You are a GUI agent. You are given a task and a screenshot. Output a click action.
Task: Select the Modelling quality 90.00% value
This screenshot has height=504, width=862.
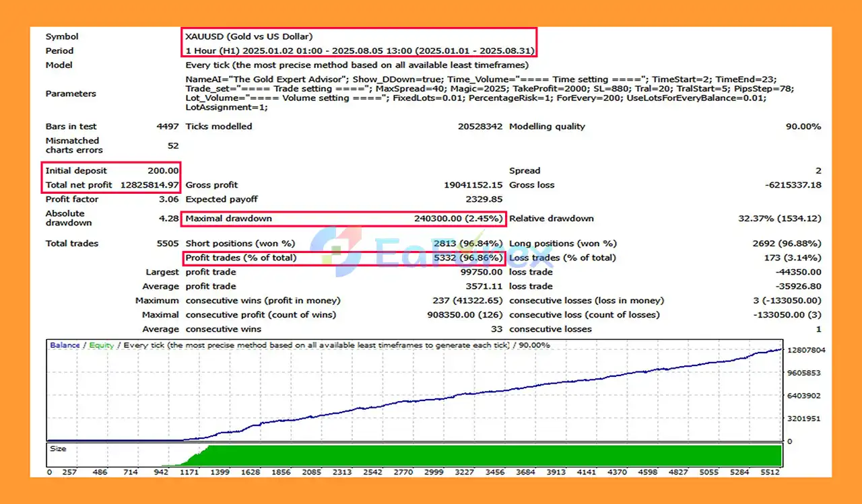(803, 127)
